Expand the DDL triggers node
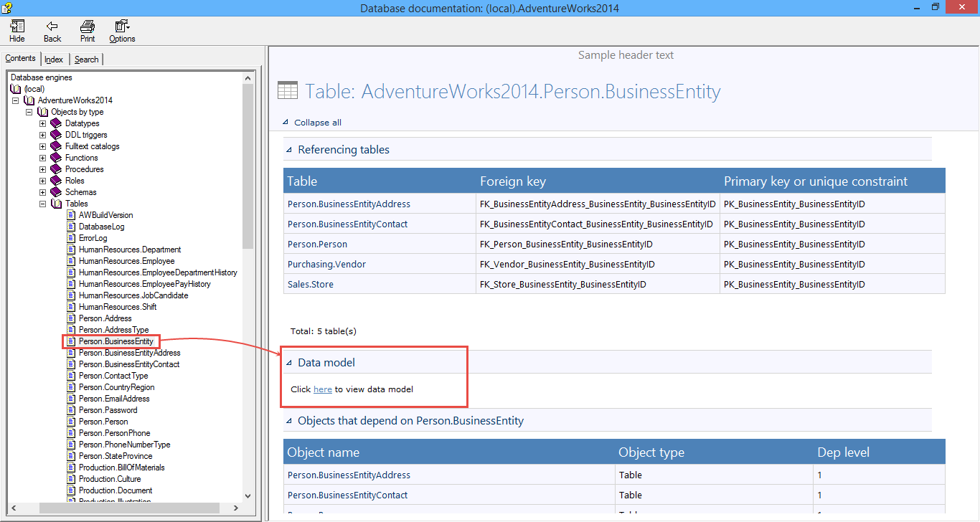The height and width of the screenshot is (522, 980). click(43, 135)
